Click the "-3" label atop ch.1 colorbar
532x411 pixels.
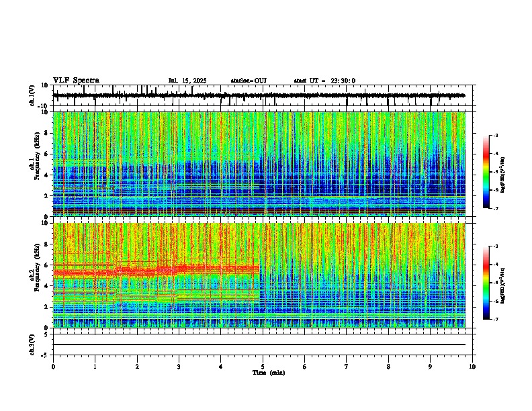point(496,135)
